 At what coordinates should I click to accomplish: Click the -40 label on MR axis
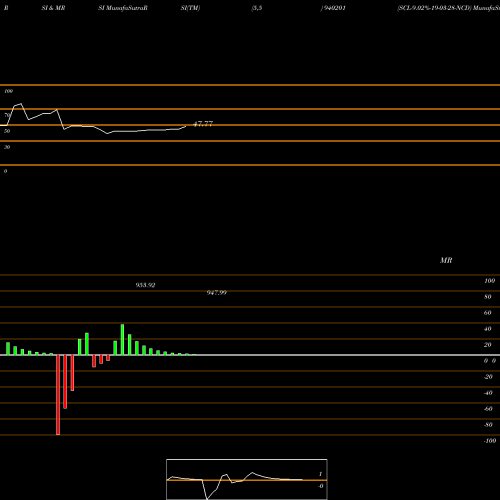pos(488,393)
